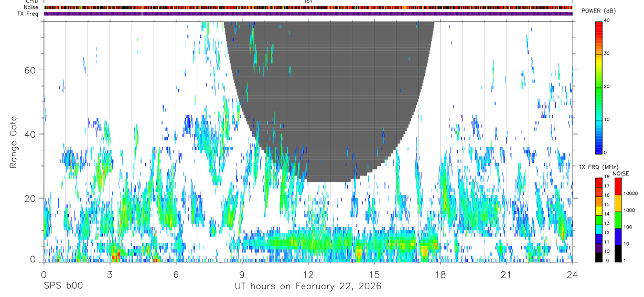
Task: Click the TX FRQ scale value 9
Action: point(607,260)
